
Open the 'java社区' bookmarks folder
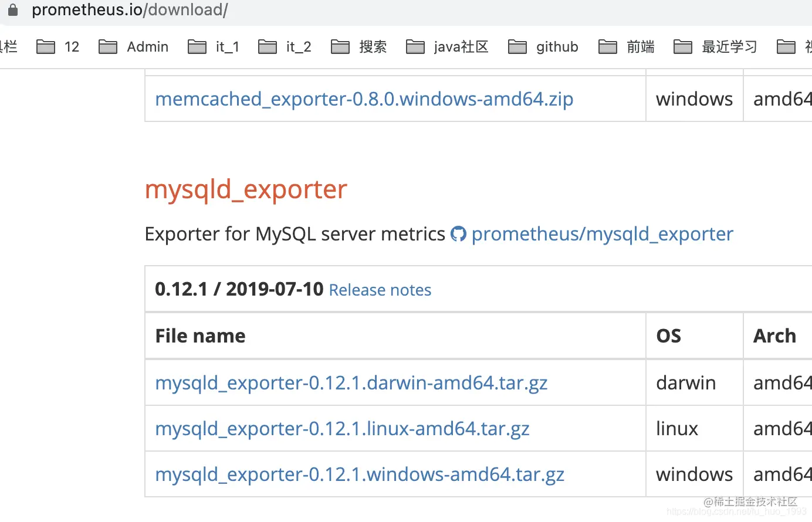point(447,47)
